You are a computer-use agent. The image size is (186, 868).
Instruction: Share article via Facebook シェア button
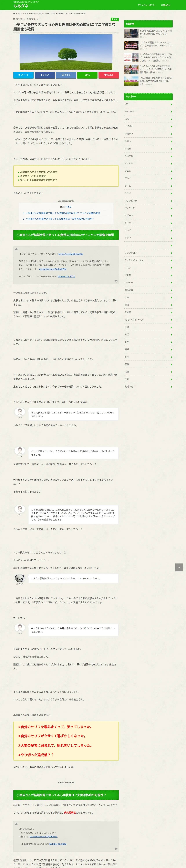[x=45, y=75]
